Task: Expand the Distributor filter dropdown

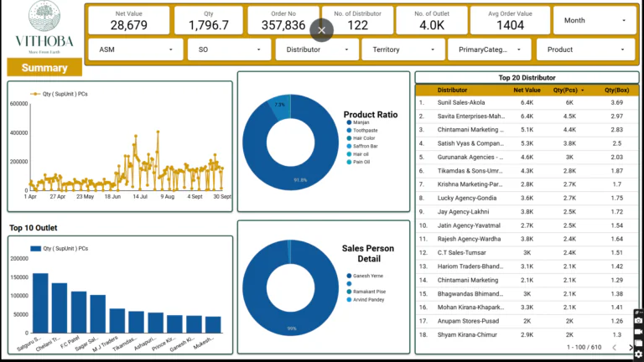Action: 317,49
